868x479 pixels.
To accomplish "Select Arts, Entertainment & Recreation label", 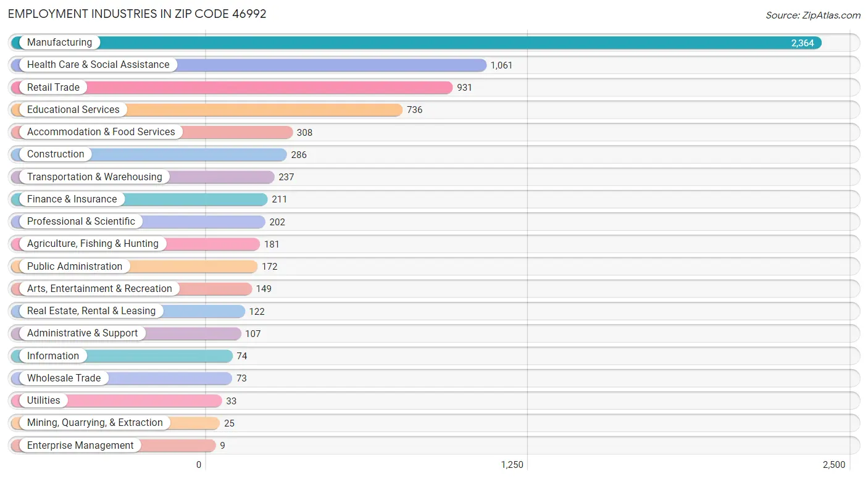I will (x=99, y=289).
